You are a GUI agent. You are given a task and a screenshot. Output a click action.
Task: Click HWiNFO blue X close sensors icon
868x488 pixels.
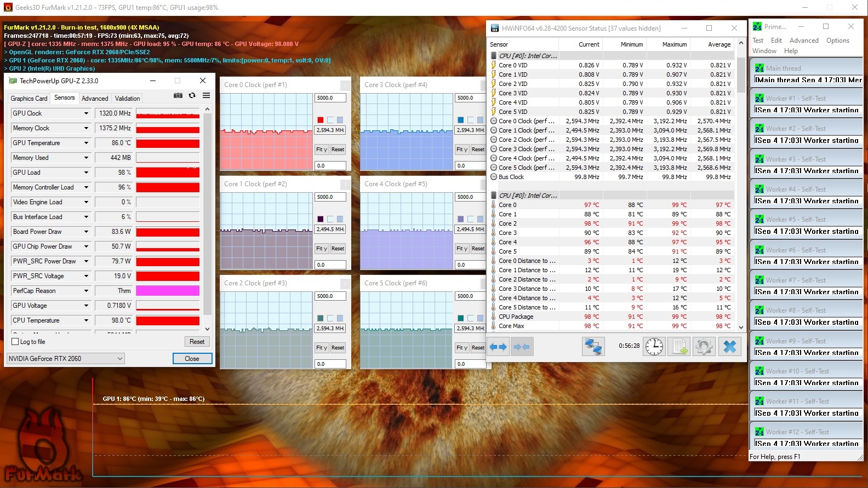click(x=729, y=346)
